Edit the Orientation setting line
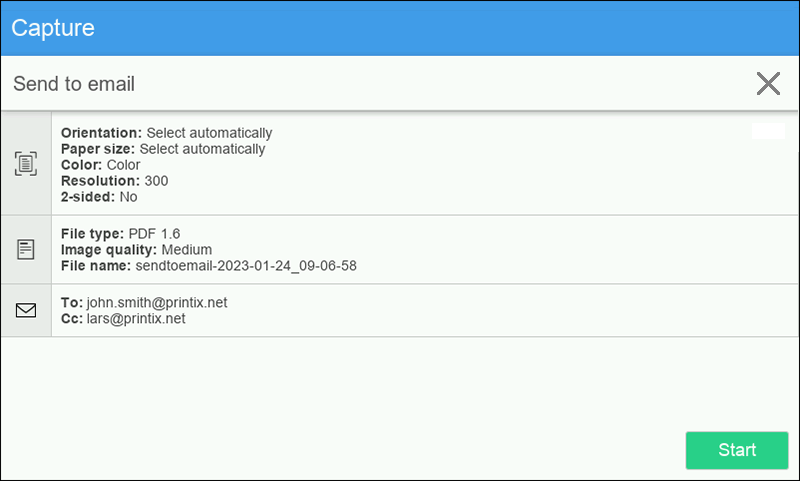The height and width of the screenshot is (481, 800). (166, 133)
